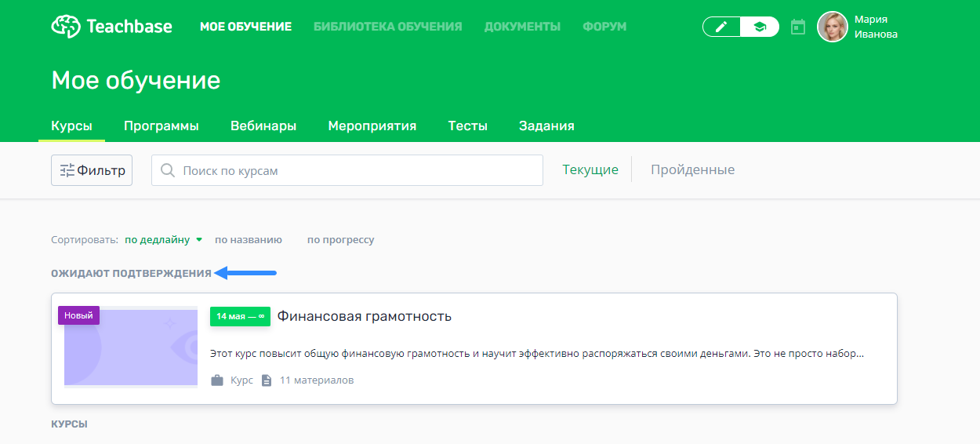
Task: Switch to the Вебинары tab
Action: 263,126
